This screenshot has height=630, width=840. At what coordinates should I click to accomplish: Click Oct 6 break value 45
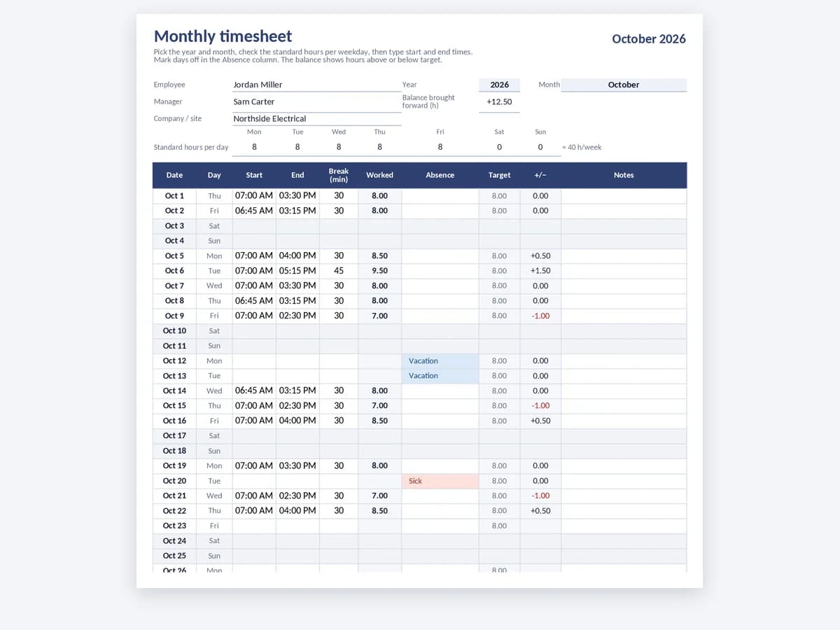pyautogui.click(x=339, y=271)
